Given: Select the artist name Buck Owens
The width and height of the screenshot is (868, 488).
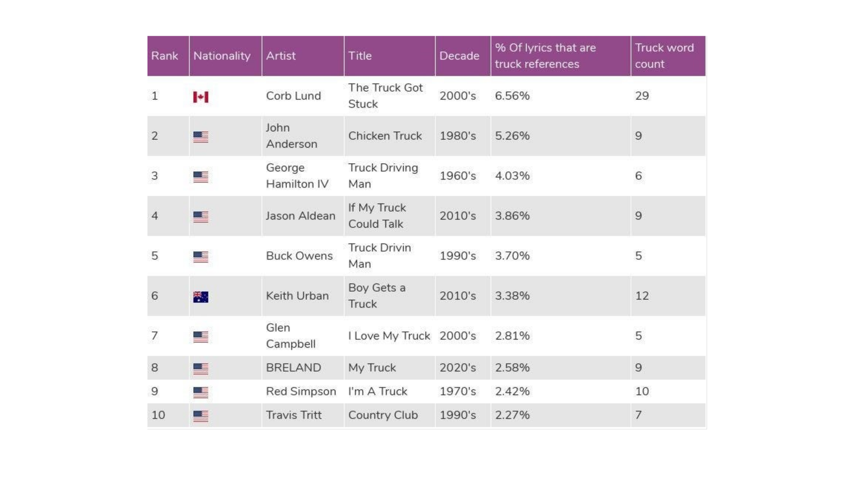Looking at the screenshot, I should click(299, 256).
